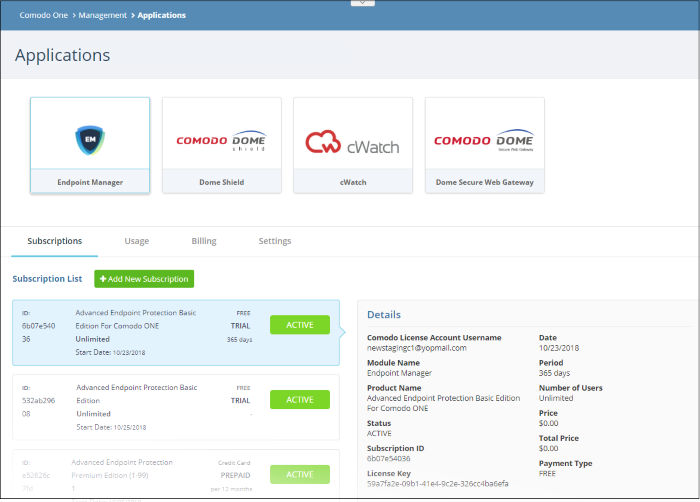Click the Dome Shield tile label
The height and width of the screenshot is (502, 700).
[221, 182]
